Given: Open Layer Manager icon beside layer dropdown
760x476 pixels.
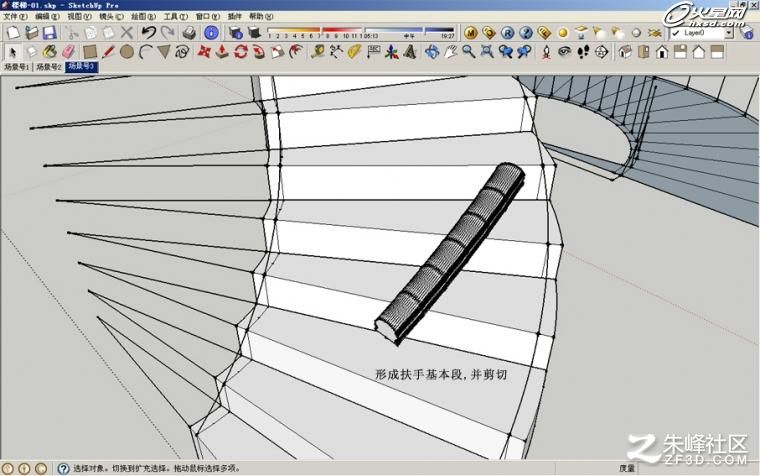Looking at the screenshot, I should [x=746, y=32].
